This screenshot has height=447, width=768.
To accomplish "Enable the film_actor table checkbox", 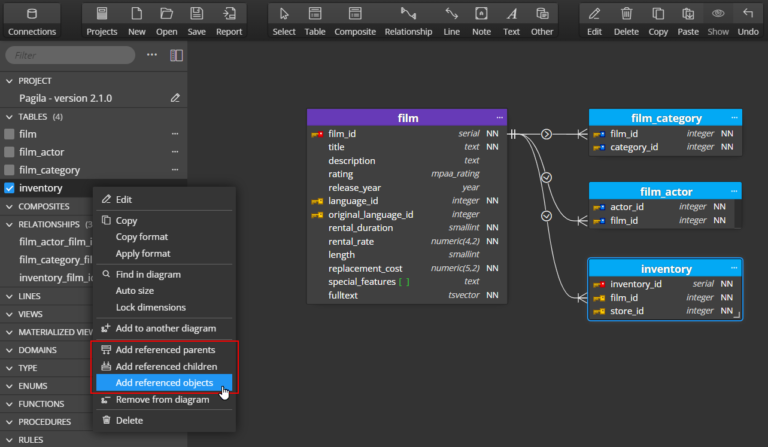I will [x=10, y=152].
